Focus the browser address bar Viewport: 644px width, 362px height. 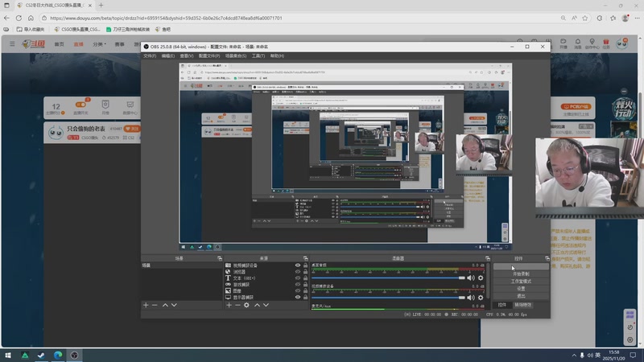[x=299, y=18]
